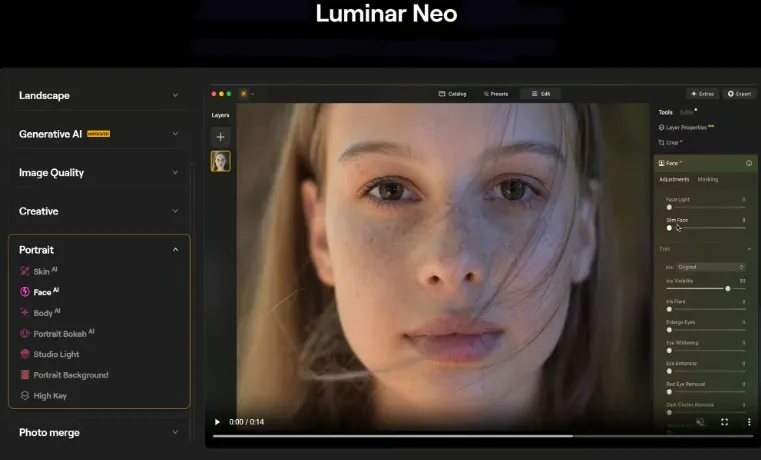Open the Studio Light tool
The height and width of the screenshot is (460, 761).
pyautogui.click(x=50, y=354)
